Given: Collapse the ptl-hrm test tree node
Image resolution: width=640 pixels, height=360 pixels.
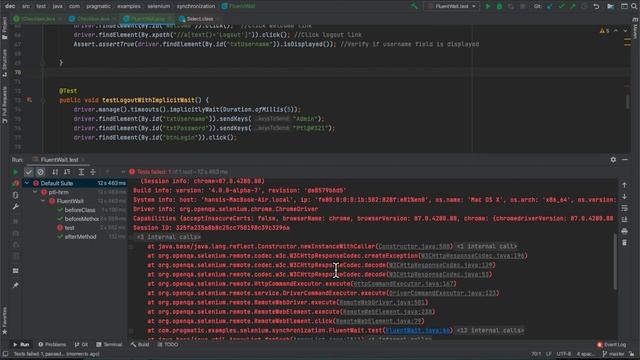Looking at the screenshot, I should tap(35, 192).
